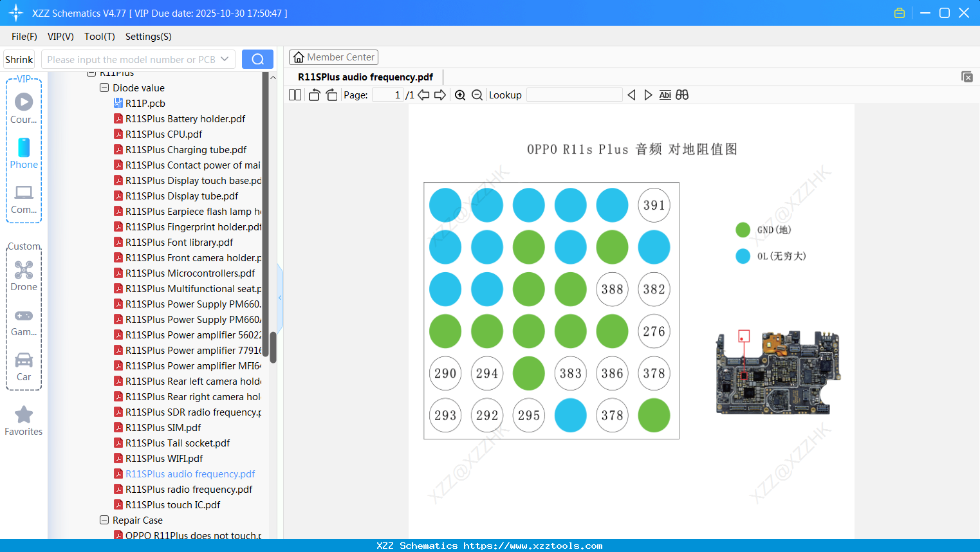Click the Shrink button
This screenshot has height=552, width=980.
pos(19,59)
